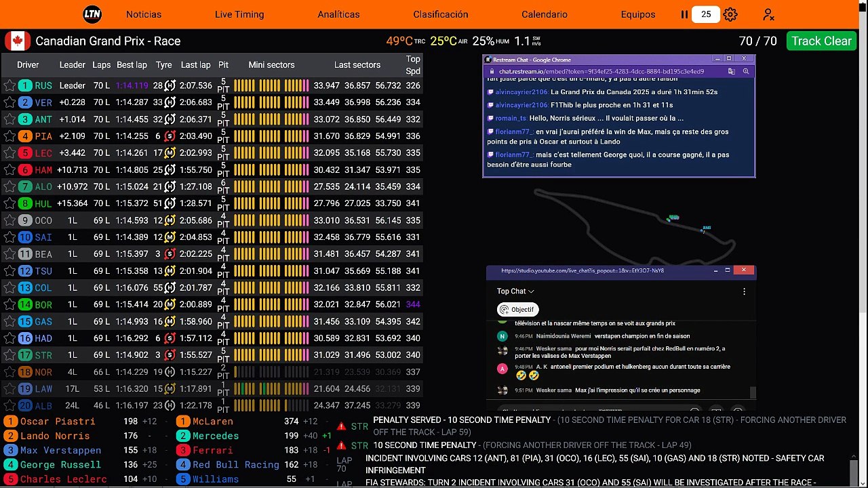
Task: Open the user account icon
Action: pos(768,14)
